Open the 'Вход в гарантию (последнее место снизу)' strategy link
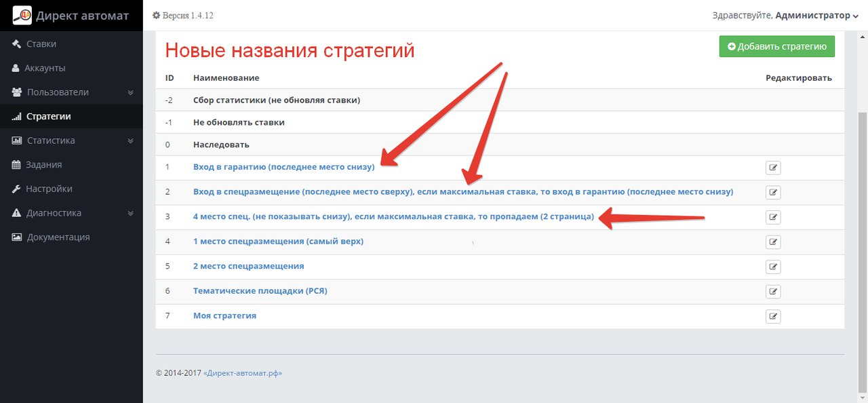This screenshot has height=403, width=868. tap(283, 167)
